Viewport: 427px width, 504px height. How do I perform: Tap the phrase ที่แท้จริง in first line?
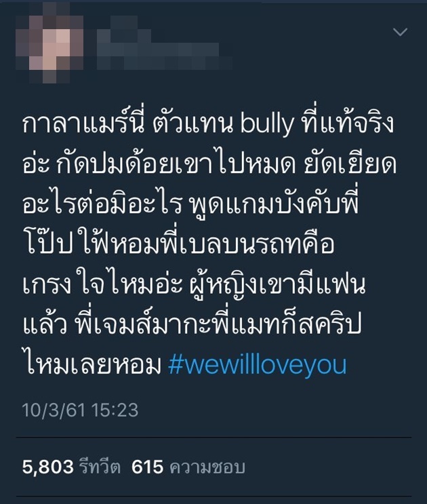[x=348, y=122]
